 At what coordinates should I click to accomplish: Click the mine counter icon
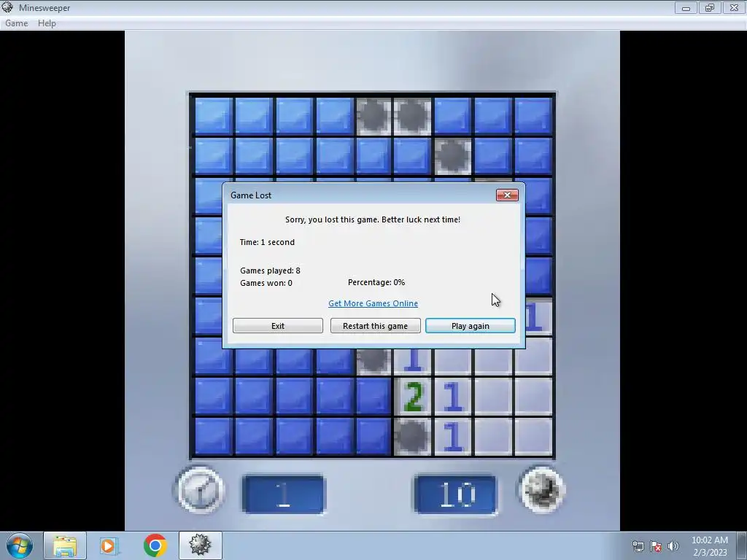(542, 490)
